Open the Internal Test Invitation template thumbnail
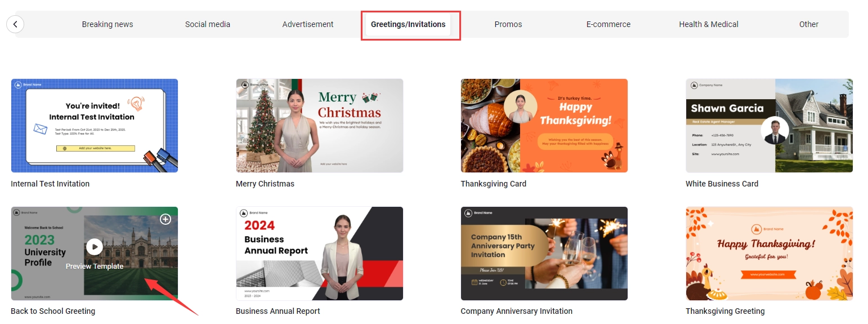This screenshot has height=324, width=868. tap(95, 126)
